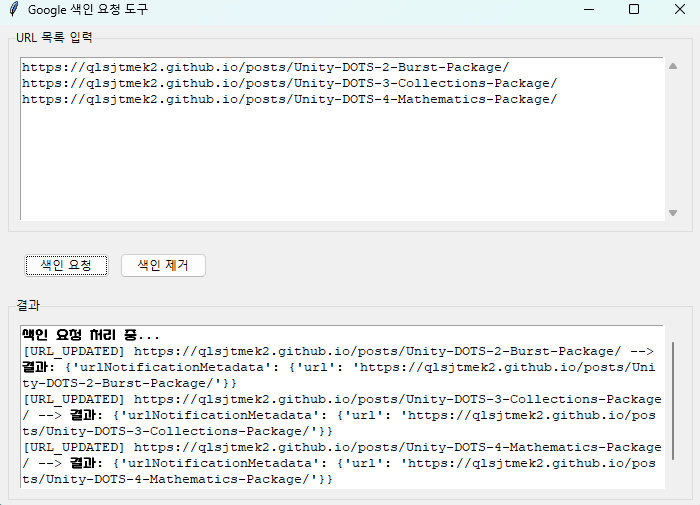
Task: Click the [URL_UPDATED] result line for Collections-Package
Action: (342, 400)
